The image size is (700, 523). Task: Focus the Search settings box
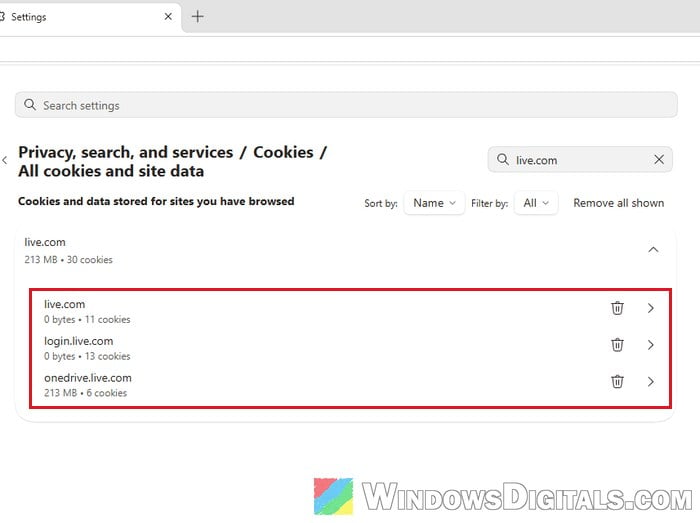(346, 105)
